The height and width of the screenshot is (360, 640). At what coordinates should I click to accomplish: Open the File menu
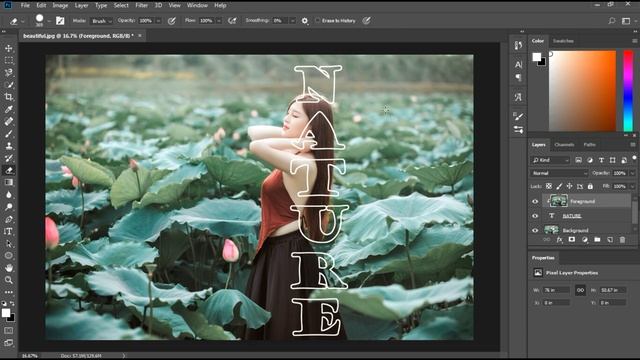pos(25,5)
